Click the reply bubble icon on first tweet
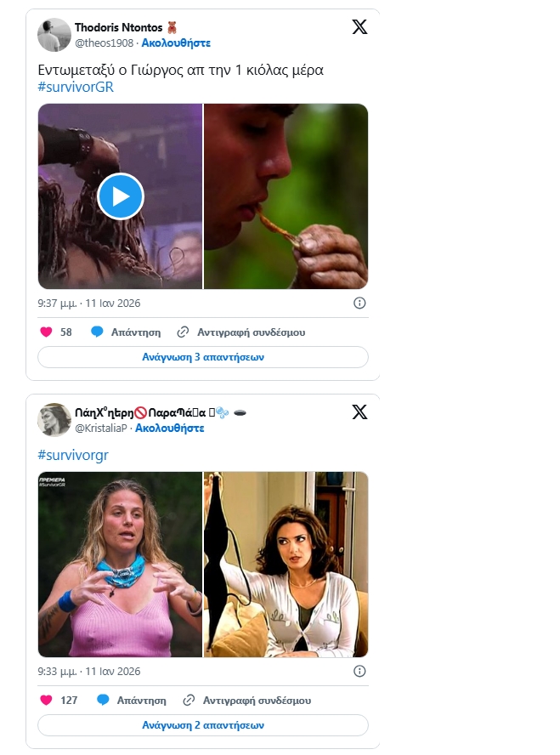Viewport: 560px width, 755px height. [x=98, y=332]
